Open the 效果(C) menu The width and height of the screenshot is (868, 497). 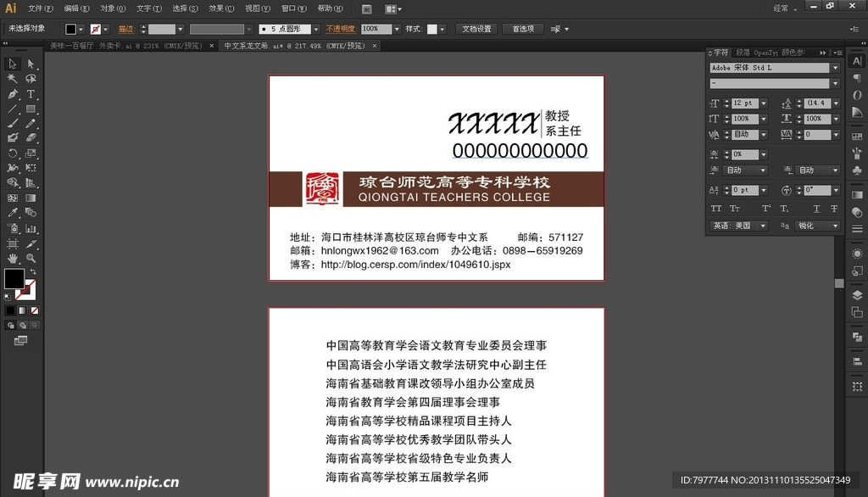[x=221, y=8]
